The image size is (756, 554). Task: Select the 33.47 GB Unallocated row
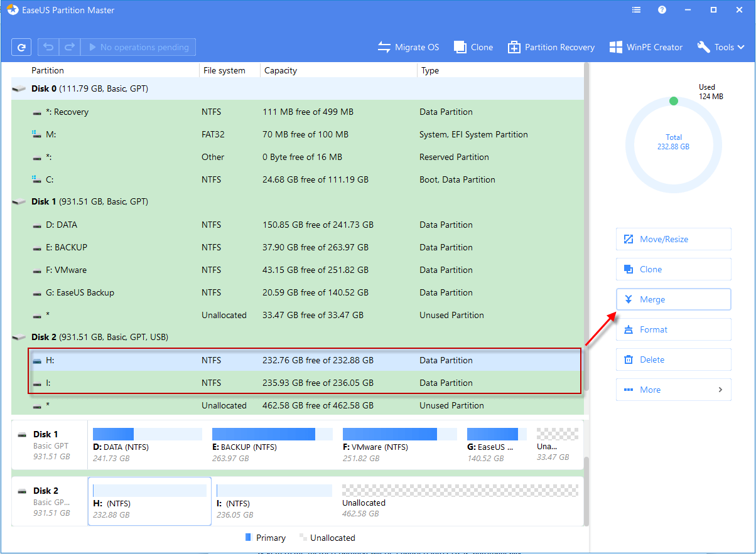[x=298, y=315]
